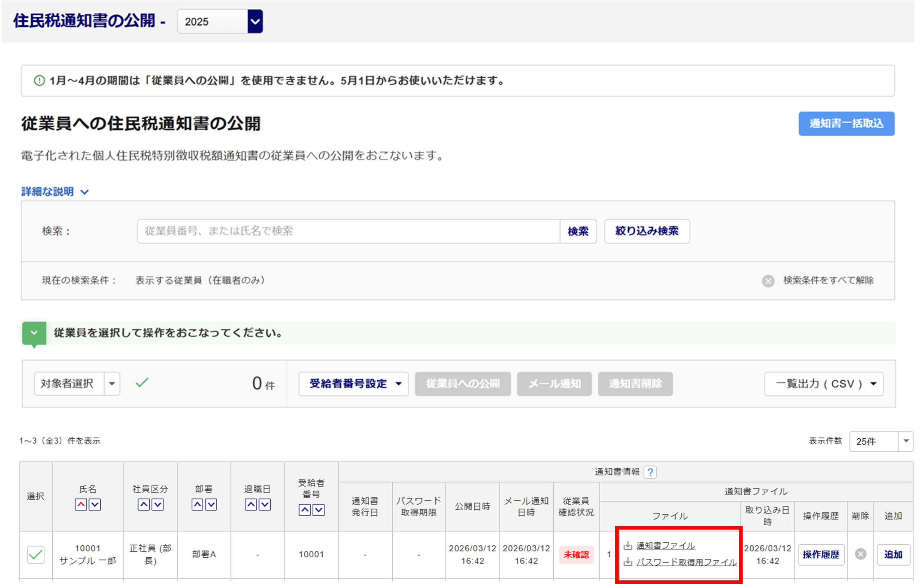
Task: Clear all search conditions with the X icon
Action: coord(768,281)
